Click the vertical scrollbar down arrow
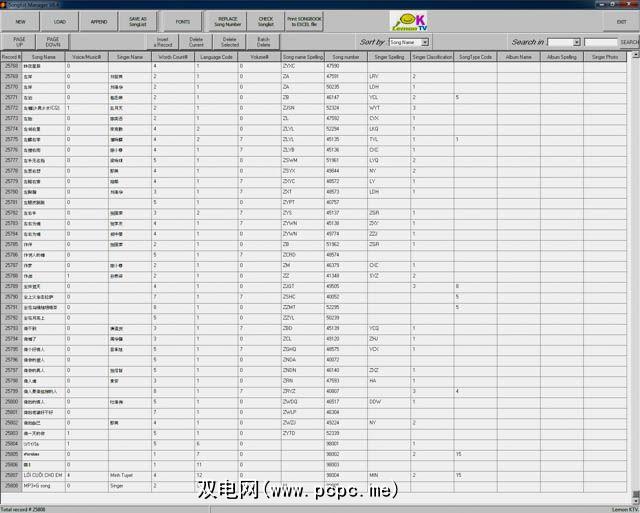The width and height of the screenshot is (640, 513). 636,502
